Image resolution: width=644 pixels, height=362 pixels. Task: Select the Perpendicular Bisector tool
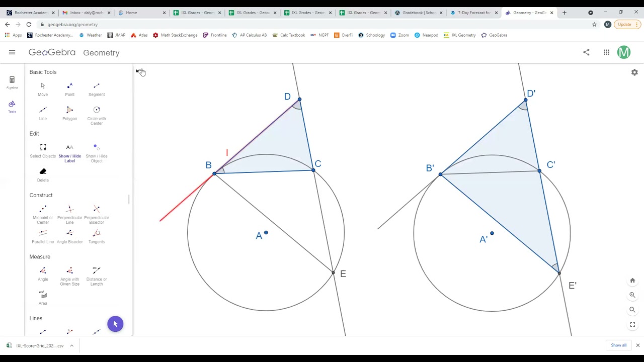click(97, 214)
